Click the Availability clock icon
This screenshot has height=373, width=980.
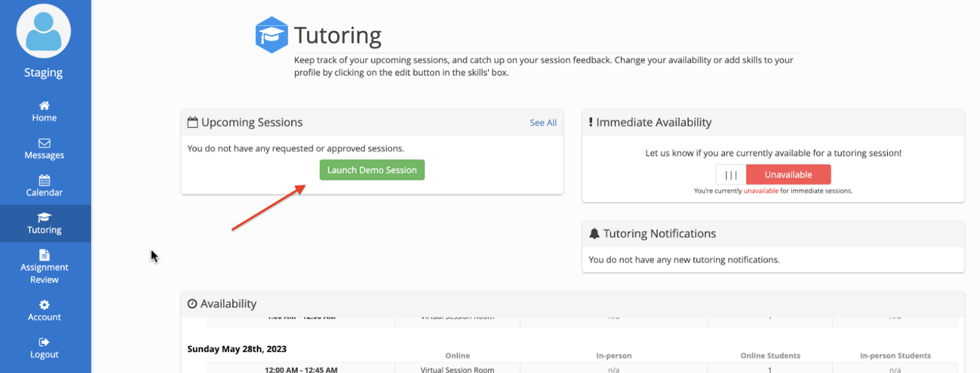[192, 304]
